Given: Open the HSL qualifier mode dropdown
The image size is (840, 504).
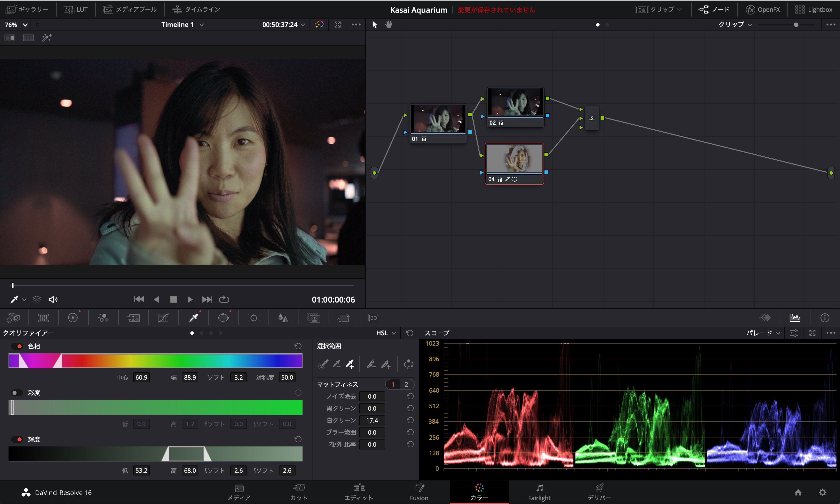Looking at the screenshot, I should [386, 333].
